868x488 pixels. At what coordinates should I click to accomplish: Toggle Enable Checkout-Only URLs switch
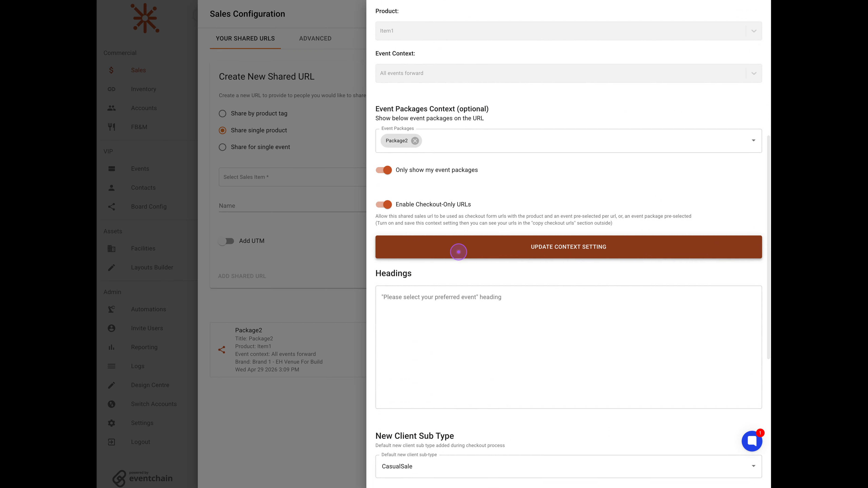coord(384,204)
